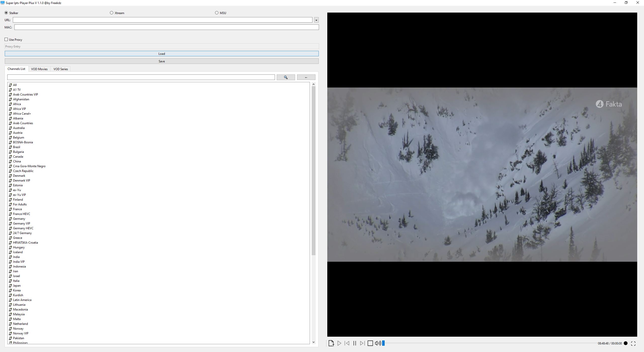
Task: Click the black record circle button
Action: click(626, 343)
